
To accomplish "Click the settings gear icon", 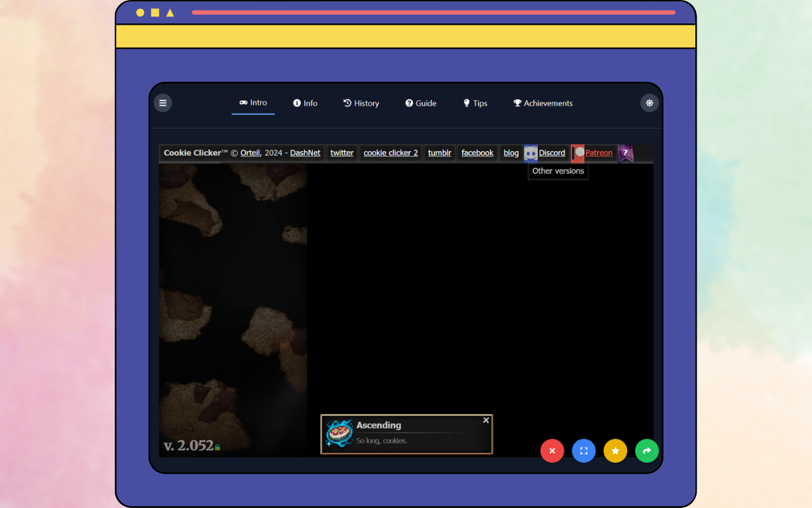I will [x=649, y=102].
